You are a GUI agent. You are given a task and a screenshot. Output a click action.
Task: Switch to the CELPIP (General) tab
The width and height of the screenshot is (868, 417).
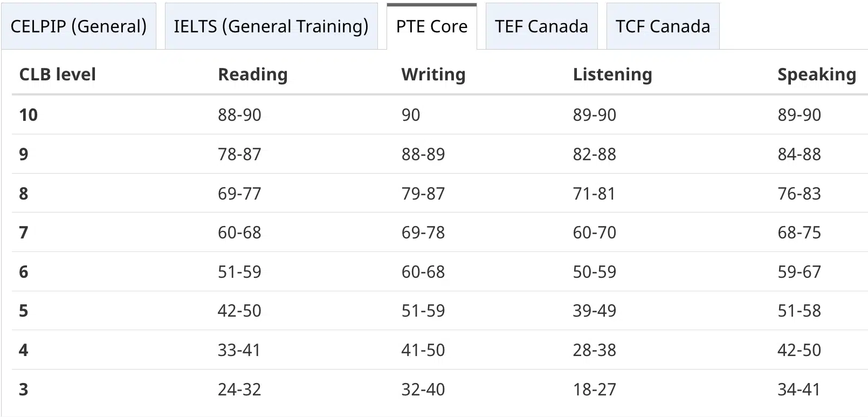point(79,26)
